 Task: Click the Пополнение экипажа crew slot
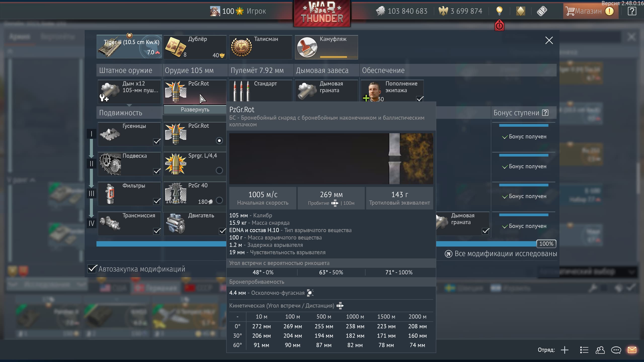[392, 91]
